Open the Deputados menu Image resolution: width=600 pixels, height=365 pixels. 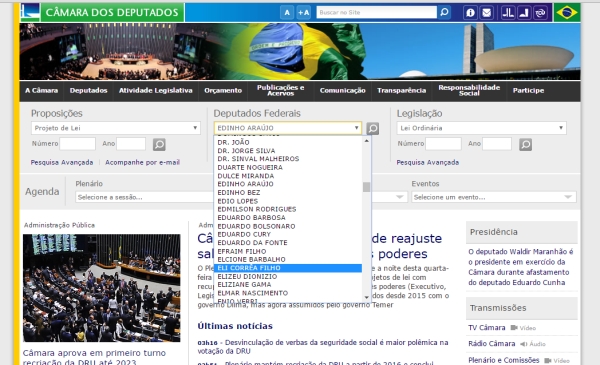[x=88, y=91]
